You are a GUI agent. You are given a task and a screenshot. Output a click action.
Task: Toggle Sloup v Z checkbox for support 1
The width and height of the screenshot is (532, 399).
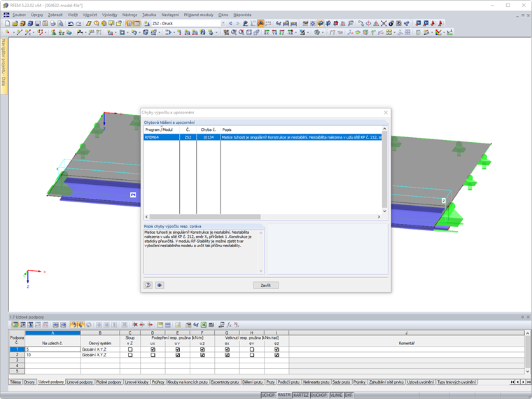130,349
